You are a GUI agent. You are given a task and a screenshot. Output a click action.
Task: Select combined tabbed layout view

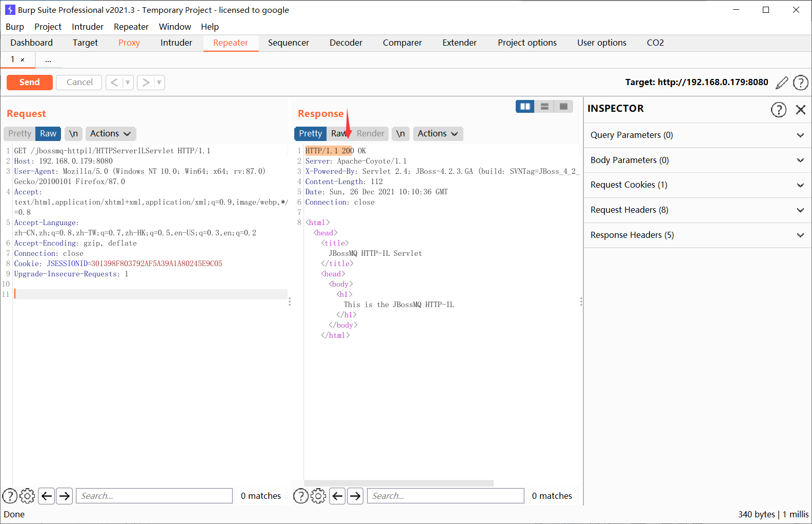pos(563,106)
